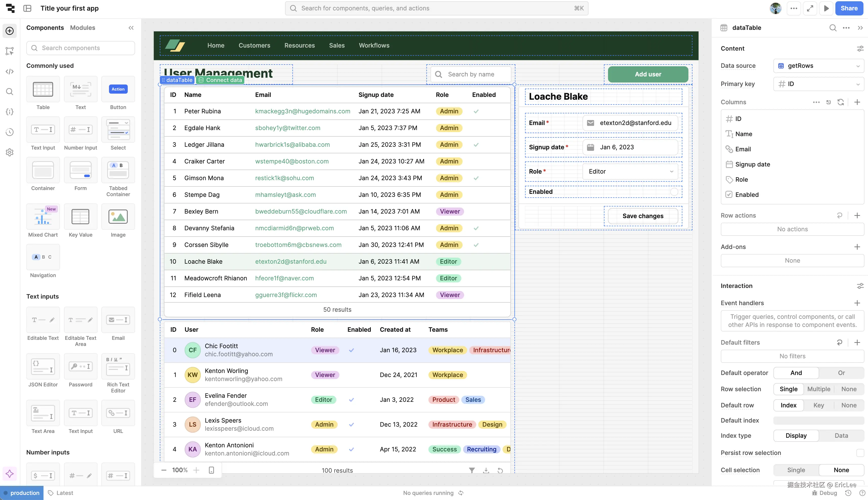The image size is (868, 500).
Task: Add a new column plus icon
Action: [857, 102]
